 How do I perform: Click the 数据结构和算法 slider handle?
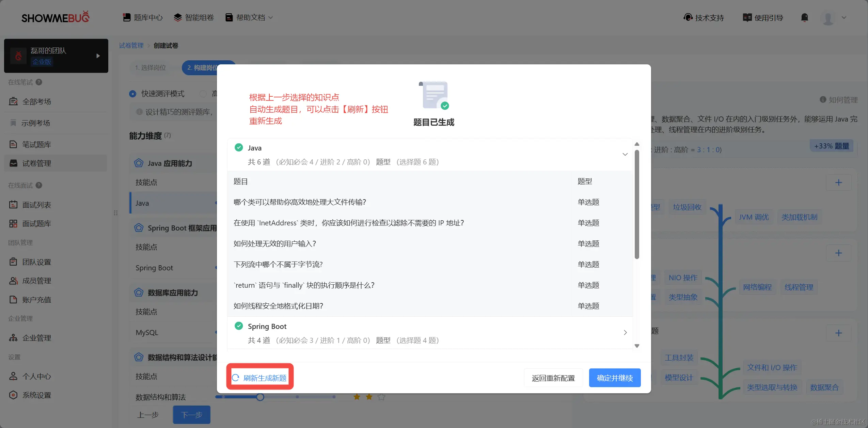(x=260, y=397)
